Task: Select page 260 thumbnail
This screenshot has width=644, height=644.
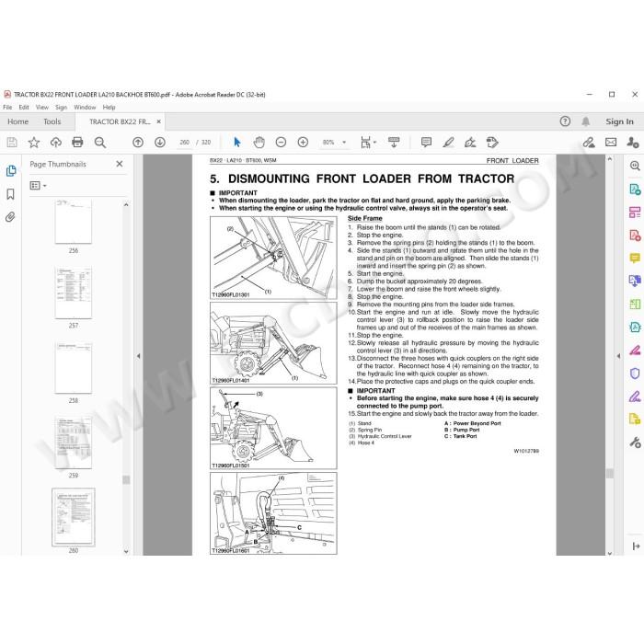Action: click(74, 517)
